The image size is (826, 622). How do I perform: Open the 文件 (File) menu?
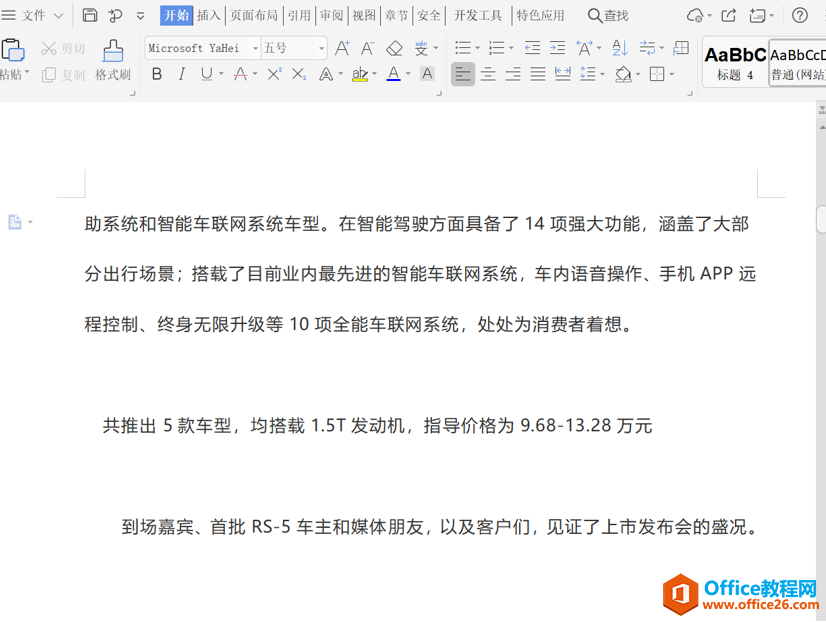tap(33, 16)
